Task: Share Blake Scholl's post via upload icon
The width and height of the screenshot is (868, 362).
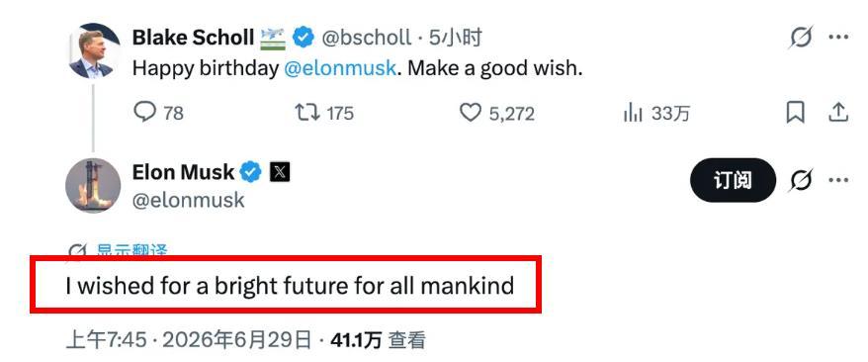Action: pos(838,113)
